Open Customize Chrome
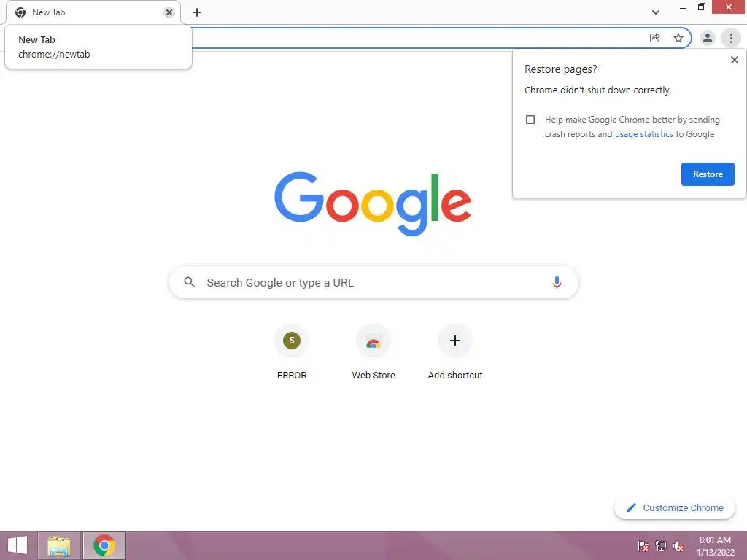This screenshot has height=560, width=747. [675, 508]
